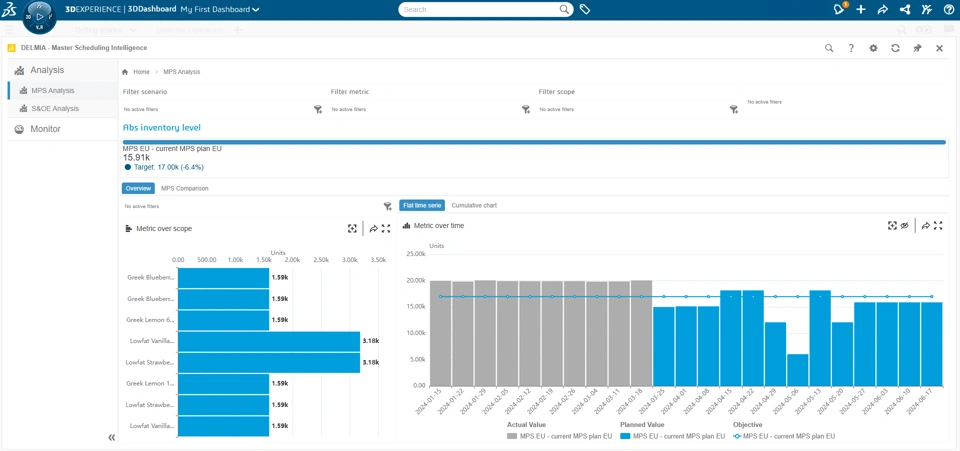Go to Home in the breadcrumb

click(x=141, y=72)
